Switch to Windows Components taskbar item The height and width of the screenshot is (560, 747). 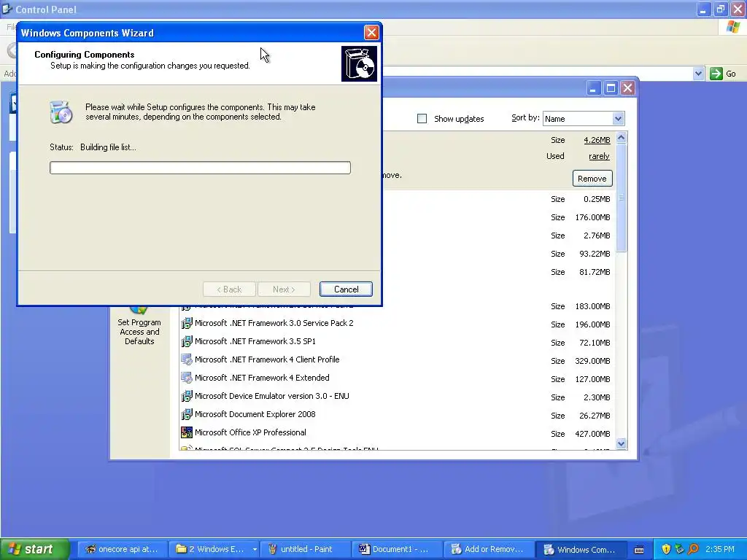tap(581, 550)
